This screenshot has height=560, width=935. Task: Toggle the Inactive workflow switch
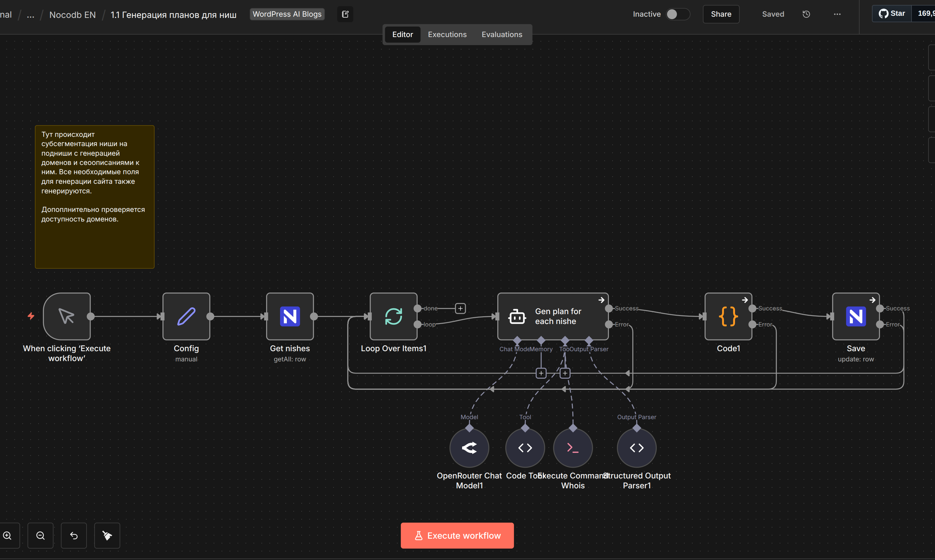(x=678, y=14)
